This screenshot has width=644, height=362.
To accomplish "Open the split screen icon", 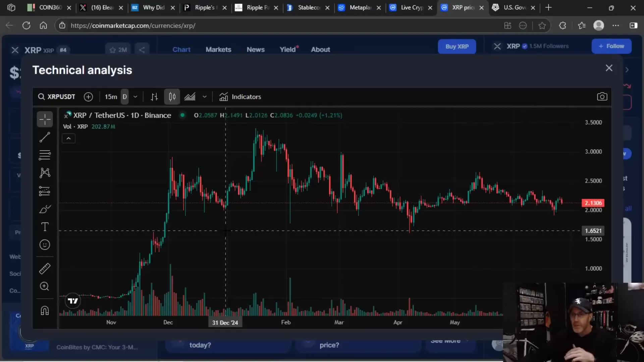I will click(507, 25).
